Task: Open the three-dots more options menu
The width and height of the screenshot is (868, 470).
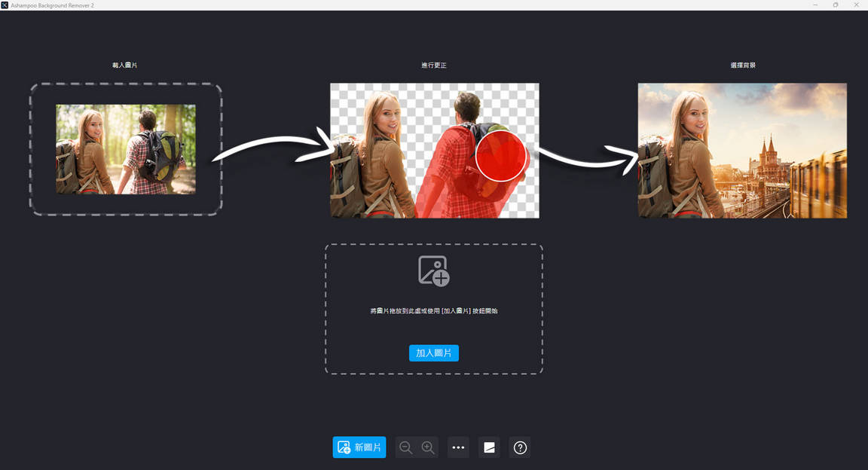Action: tap(458, 447)
